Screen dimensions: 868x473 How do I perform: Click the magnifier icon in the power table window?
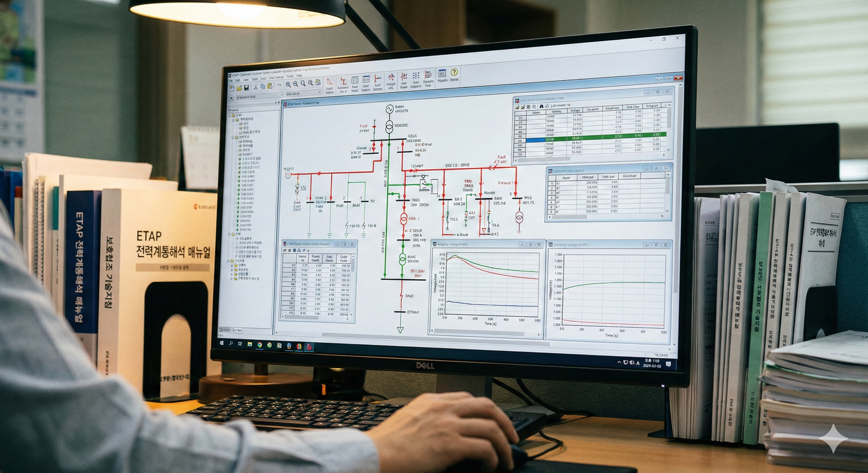point(304,250)
